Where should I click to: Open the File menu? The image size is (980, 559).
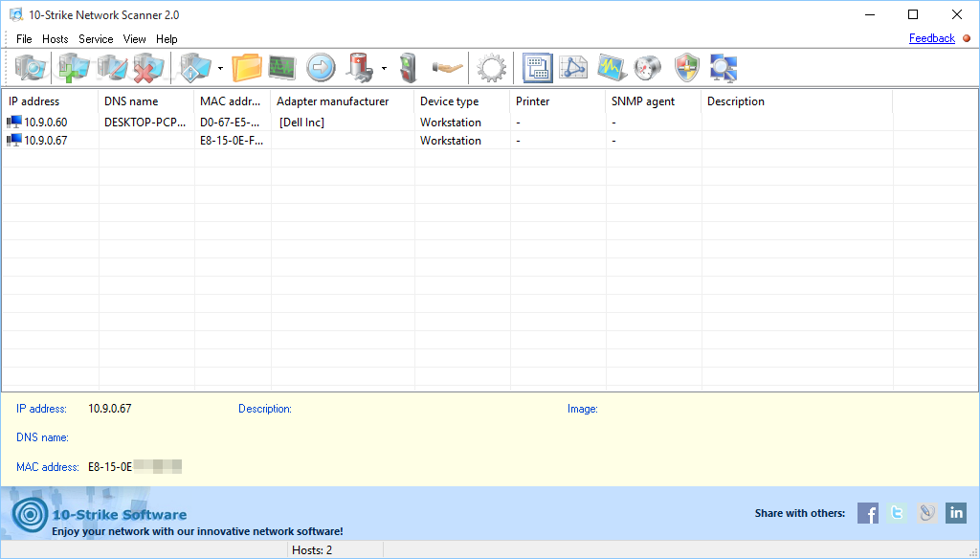pyautogui.click(x=24, y=39)
